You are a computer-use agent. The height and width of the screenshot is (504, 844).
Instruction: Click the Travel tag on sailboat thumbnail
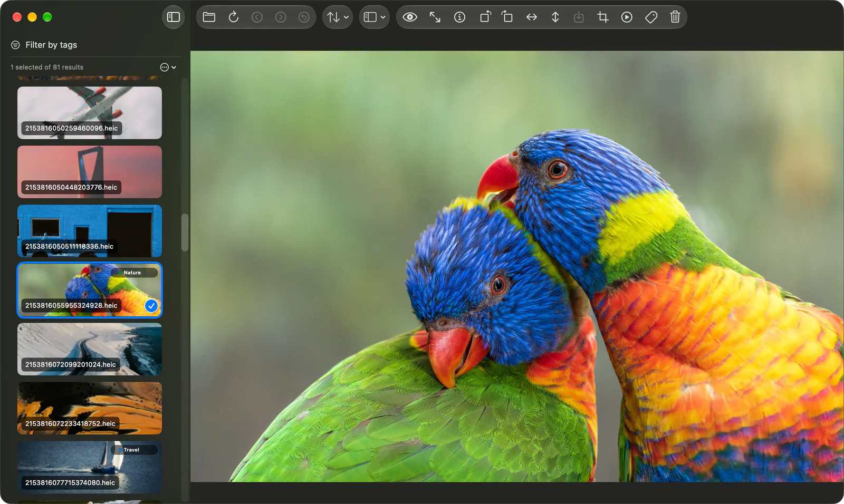click(x=135, y=450)
